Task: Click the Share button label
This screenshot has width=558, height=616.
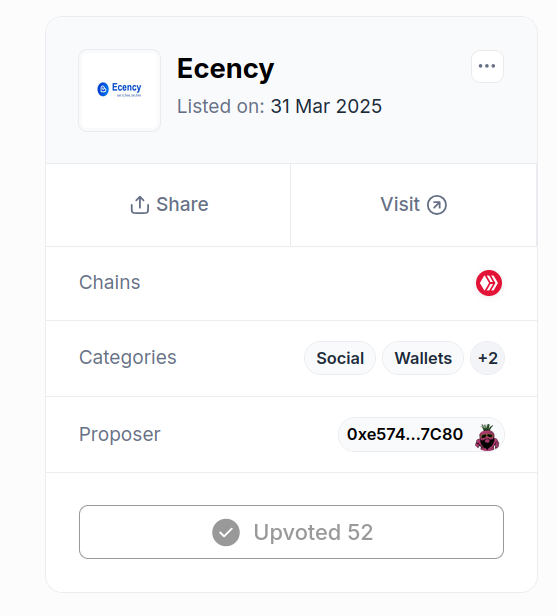Action: tap(182, 204)
